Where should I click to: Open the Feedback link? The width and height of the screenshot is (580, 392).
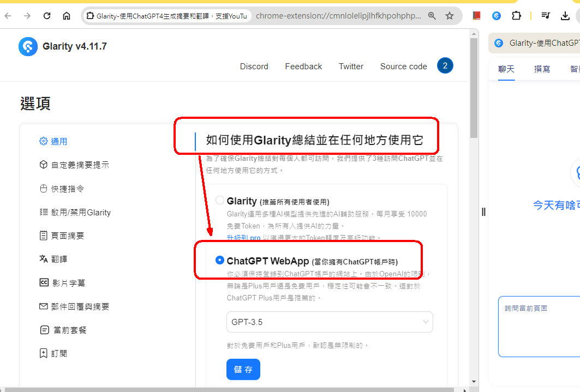(303, 67)
